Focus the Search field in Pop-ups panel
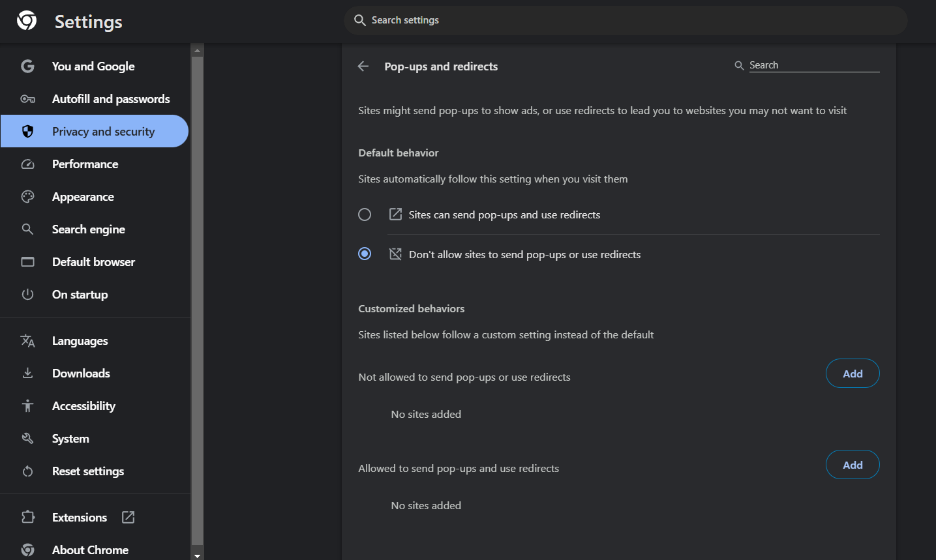This screenshot has height=560, width=936. coord(813,65)
